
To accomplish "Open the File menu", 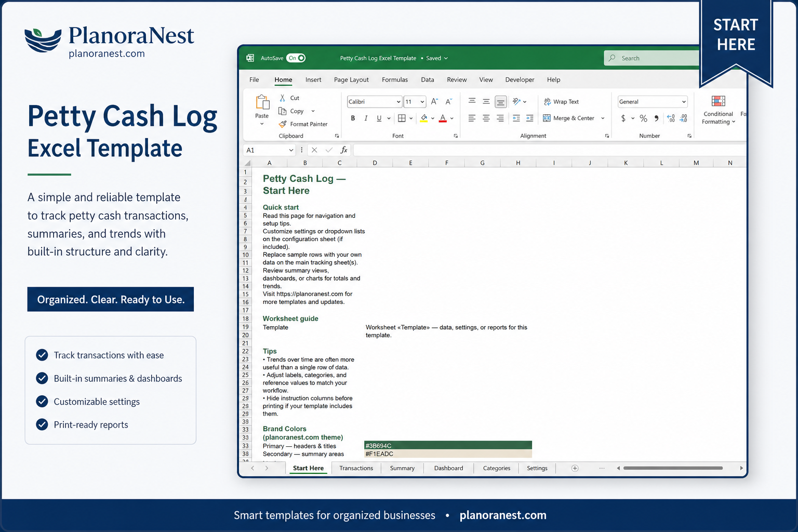I will [x=254, y=79].
